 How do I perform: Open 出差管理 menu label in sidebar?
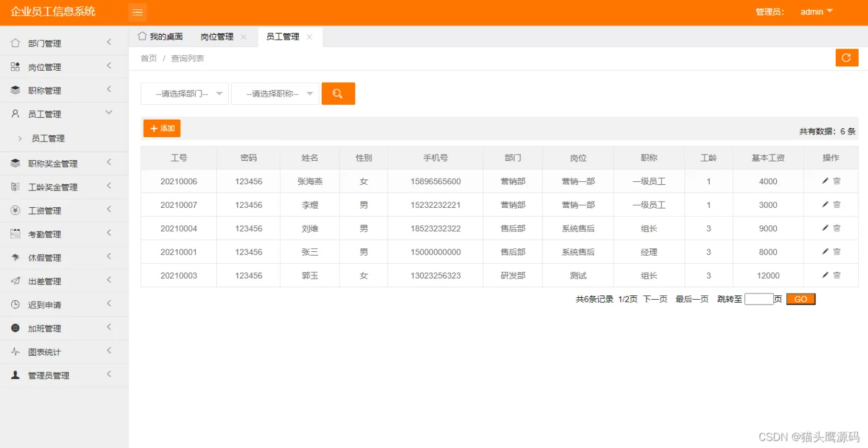coord(45,282)
